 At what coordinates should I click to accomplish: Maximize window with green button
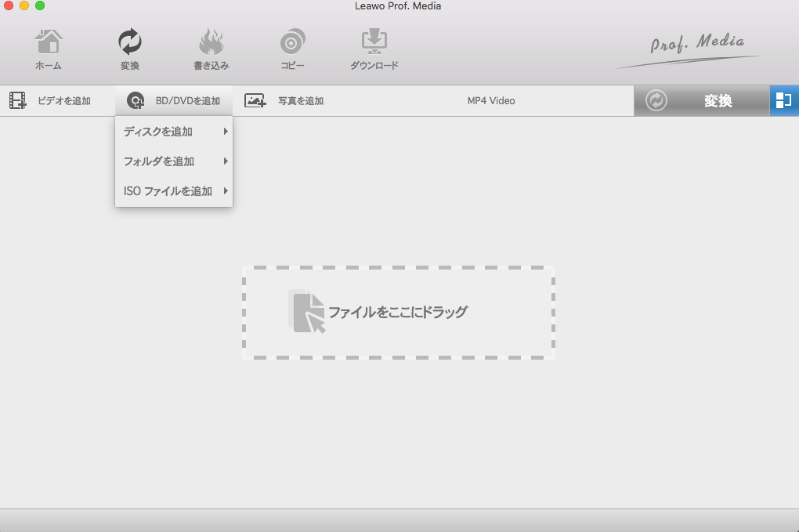click(40, 5)
